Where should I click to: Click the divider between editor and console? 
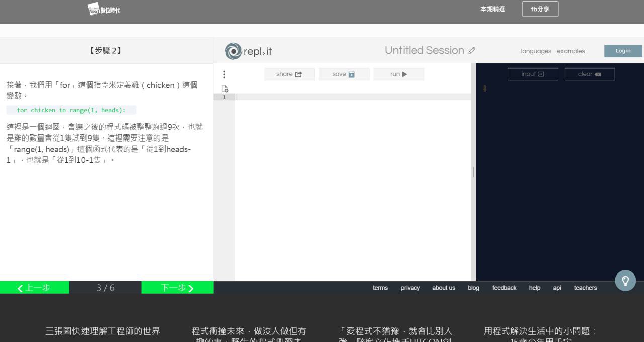(473, 172)
